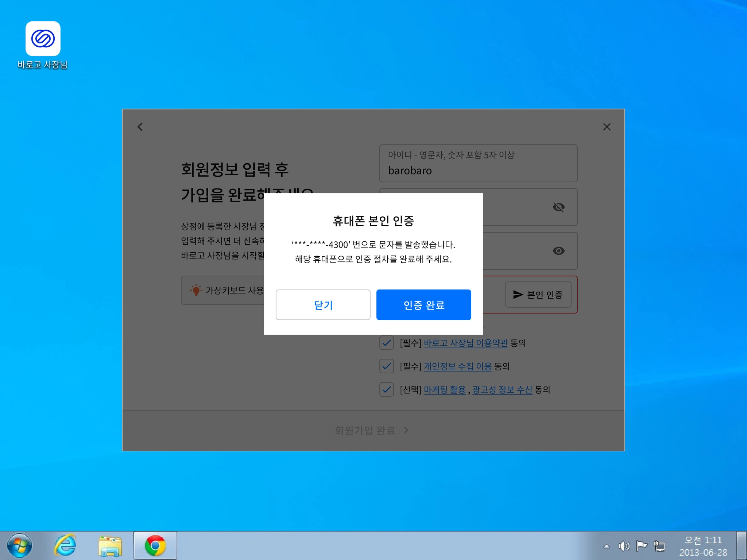This screenshot has width=747, height=560.
Task: Open the 광고성 정보 수신 link
Action: 502,389
